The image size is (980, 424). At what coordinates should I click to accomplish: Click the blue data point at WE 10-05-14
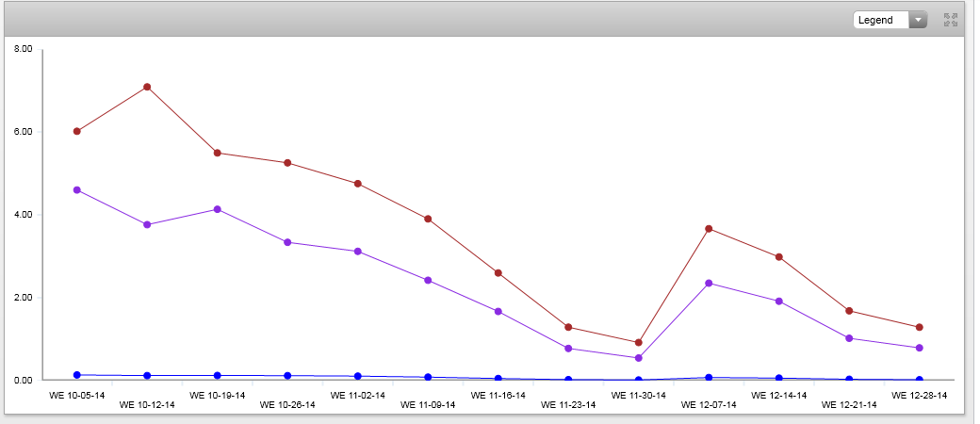(77, 375)
